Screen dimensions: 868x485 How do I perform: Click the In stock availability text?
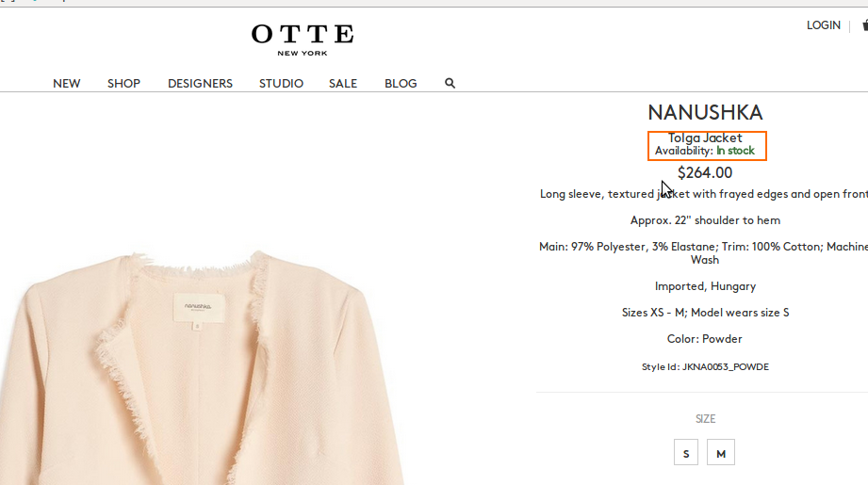(x=735, y=151)
